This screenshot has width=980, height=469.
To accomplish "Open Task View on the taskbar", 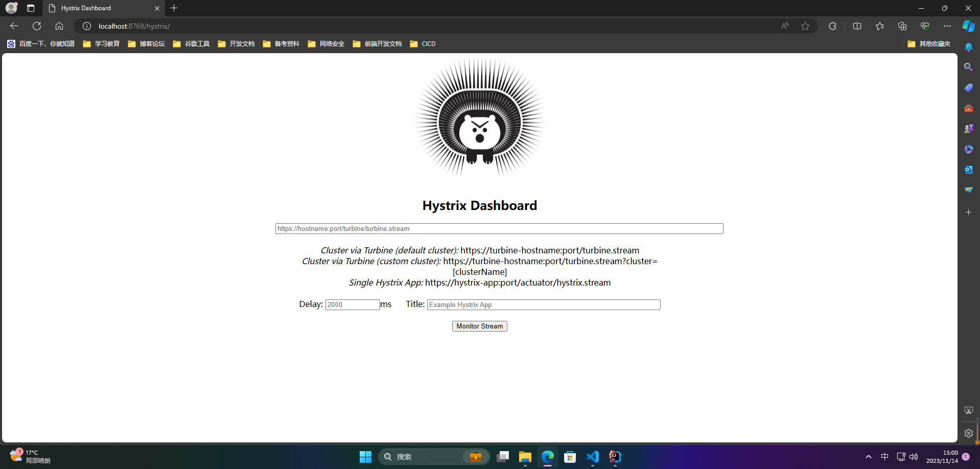I will coord(503,457).
